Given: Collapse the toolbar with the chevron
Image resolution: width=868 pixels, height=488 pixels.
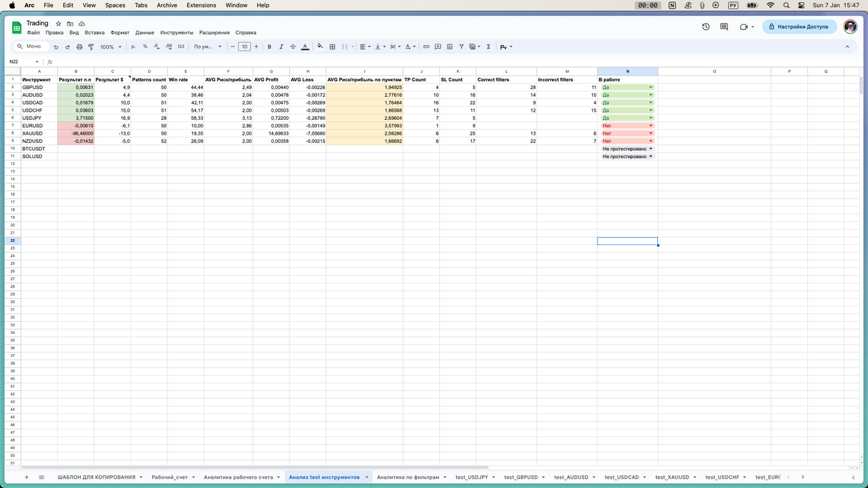Looking at the screenshot, I should pos(847,47).
